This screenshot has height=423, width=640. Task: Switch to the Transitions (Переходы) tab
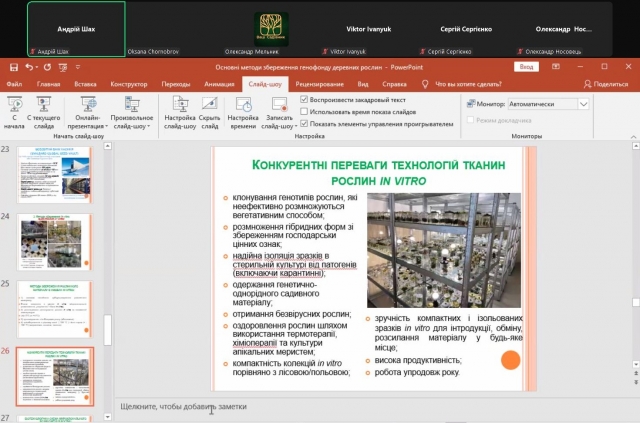[x=176, y=84]
